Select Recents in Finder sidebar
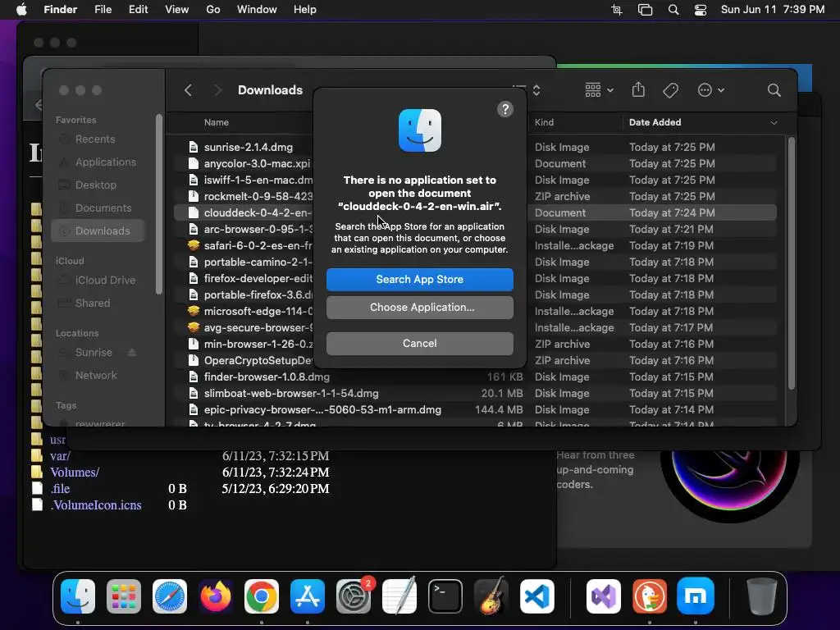This screenshot has width=840, height=630. click(98, 139)
